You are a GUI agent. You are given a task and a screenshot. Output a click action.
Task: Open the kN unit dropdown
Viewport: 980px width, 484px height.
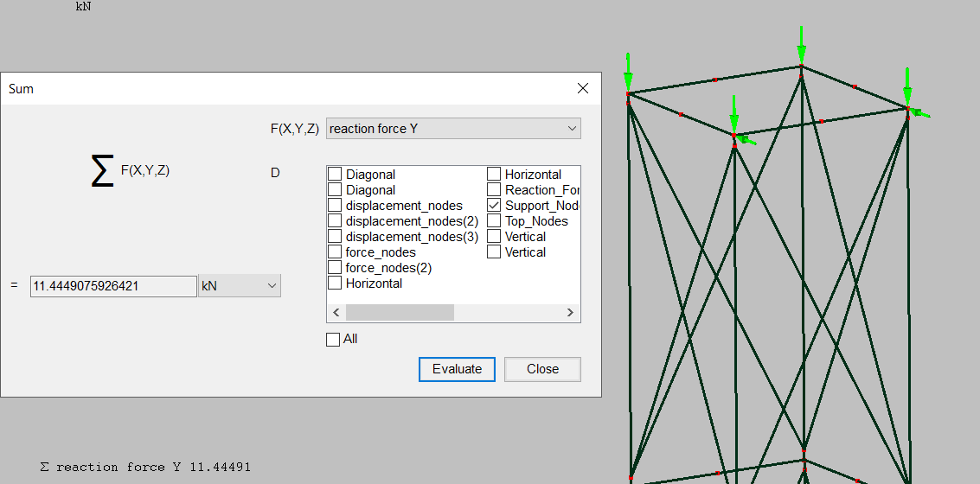coord(240,286)
